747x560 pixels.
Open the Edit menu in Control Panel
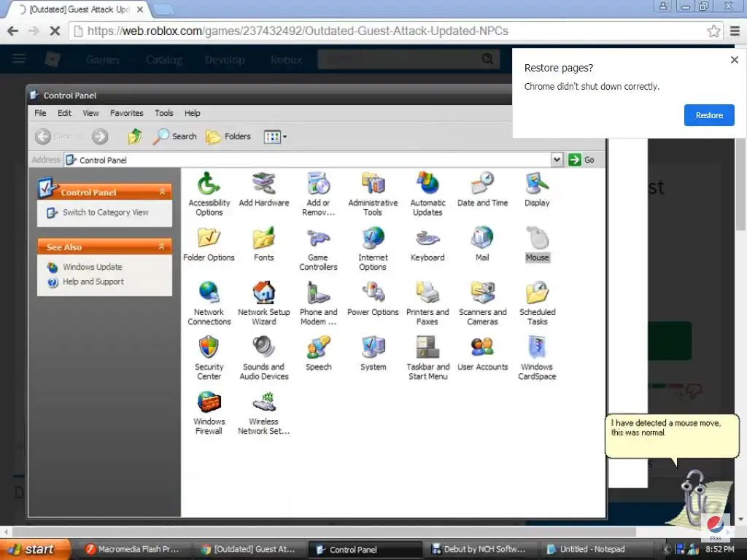pyautogui.click(x=64, y=113)
